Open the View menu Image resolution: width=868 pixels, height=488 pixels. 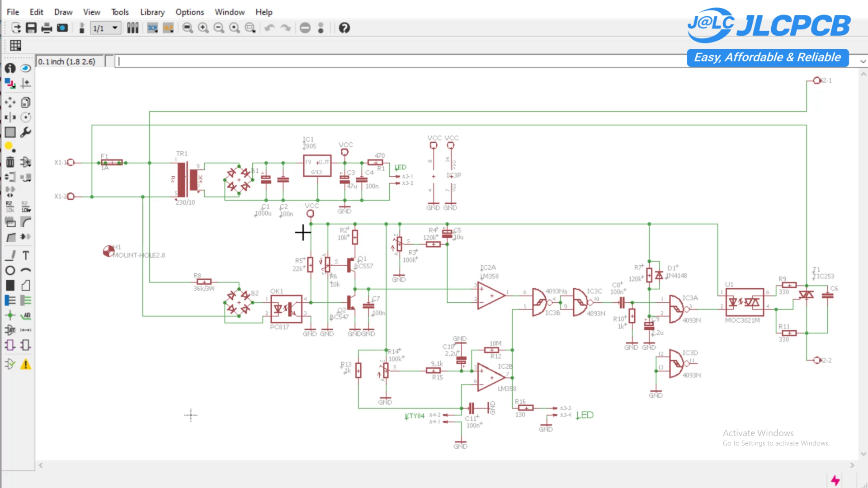91,12
